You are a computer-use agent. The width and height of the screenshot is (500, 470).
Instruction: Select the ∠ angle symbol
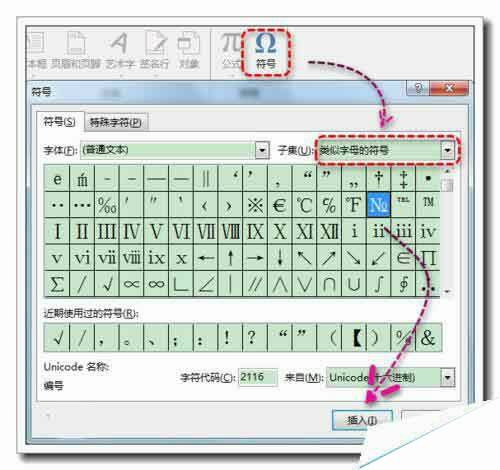pyautogui.click(x=206, y=284)
